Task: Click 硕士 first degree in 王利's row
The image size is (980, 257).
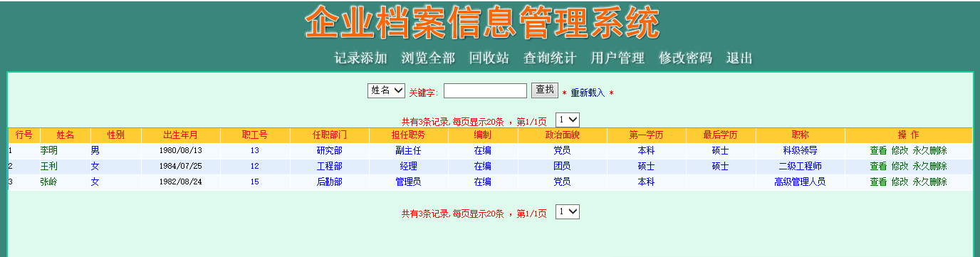Action: tap(646, 166)
